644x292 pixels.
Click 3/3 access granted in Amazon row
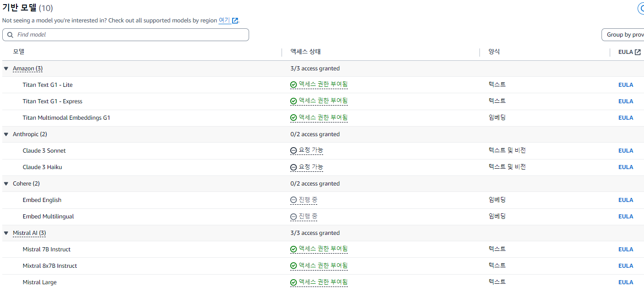coord(315,69)
